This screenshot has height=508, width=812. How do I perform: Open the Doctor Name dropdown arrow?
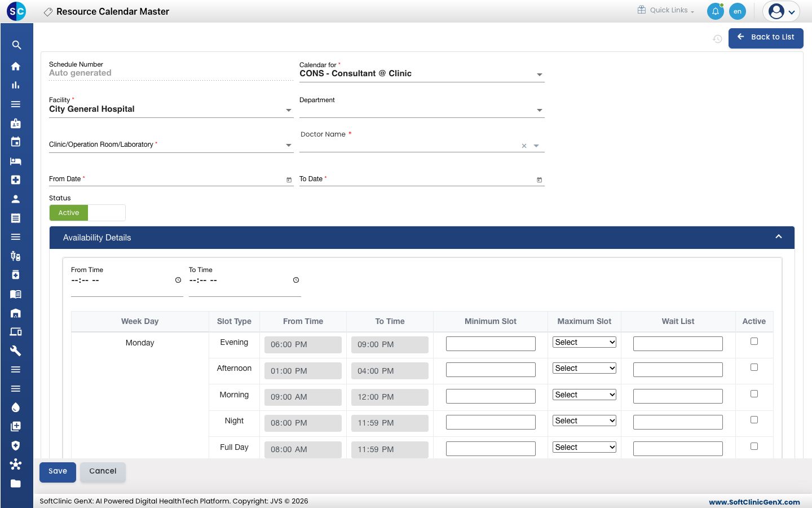point(536,146)
